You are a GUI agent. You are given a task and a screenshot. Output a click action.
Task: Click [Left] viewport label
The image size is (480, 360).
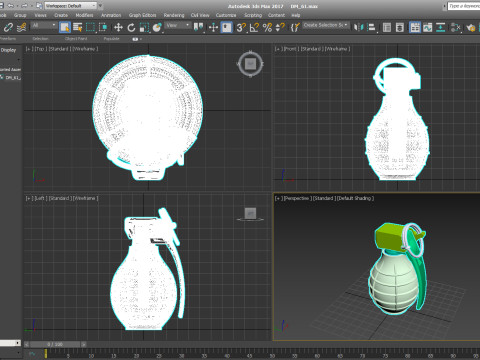click(x=40, y=198)
